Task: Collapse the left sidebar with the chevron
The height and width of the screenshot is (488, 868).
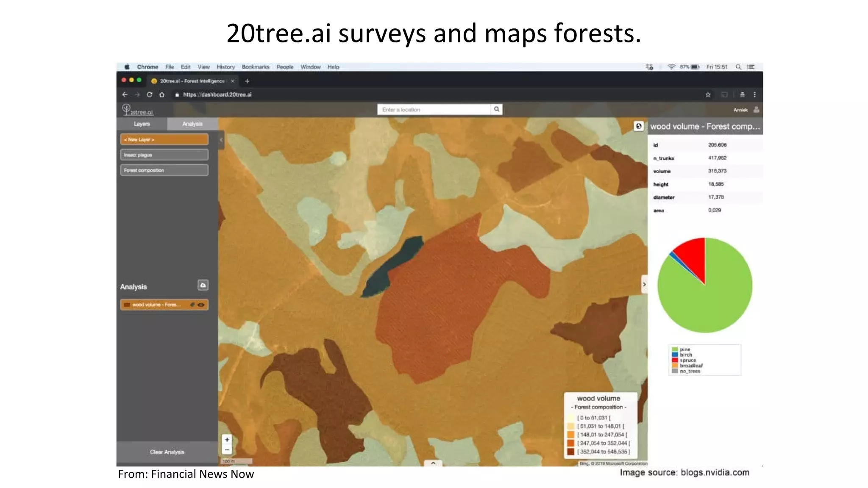Action: coord(221,140)
